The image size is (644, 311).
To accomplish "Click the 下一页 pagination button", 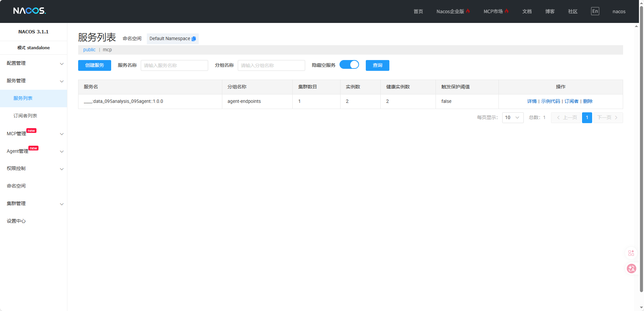I will point(608,117).
